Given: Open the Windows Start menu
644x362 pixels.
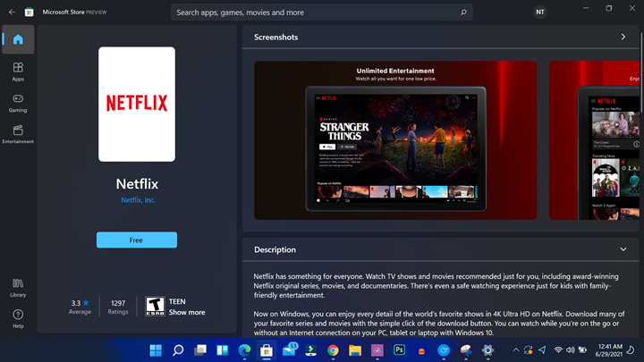Looking at the screenshot, I should click(x=156, y=350).
